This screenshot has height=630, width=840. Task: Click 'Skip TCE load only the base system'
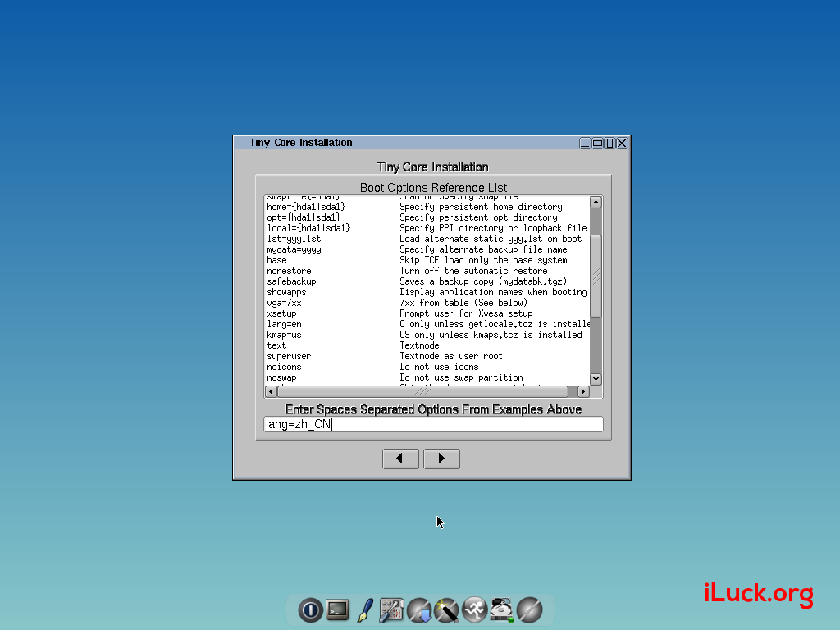pos(483,260)
